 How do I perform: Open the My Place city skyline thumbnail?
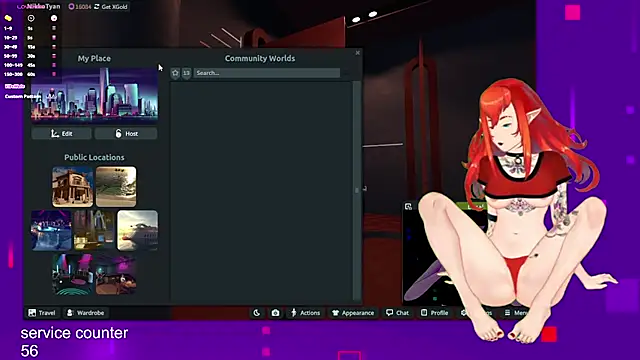(94, 95)
